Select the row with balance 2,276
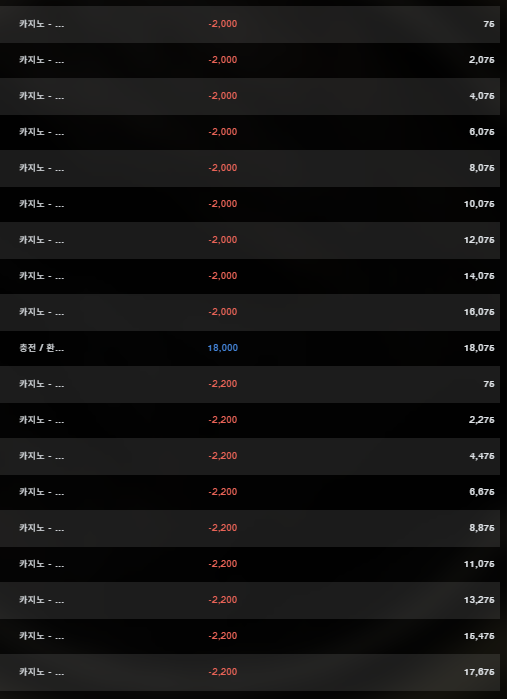Viewport: 507px width, 699px height. click(250, 420)
